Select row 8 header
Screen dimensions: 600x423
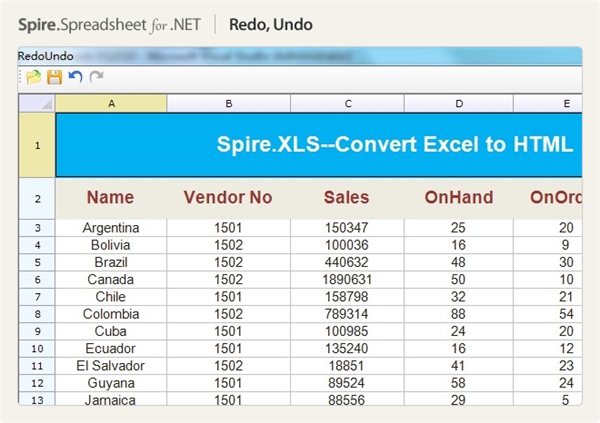[37, 314]
